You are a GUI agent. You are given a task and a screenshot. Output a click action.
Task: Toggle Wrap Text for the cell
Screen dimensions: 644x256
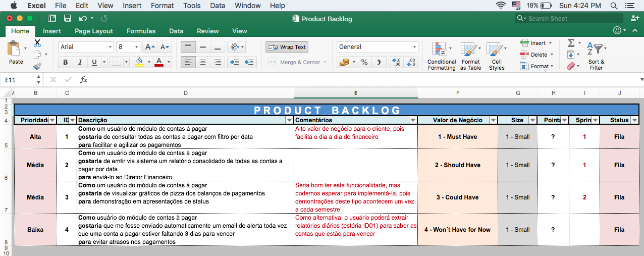(287, 47)
